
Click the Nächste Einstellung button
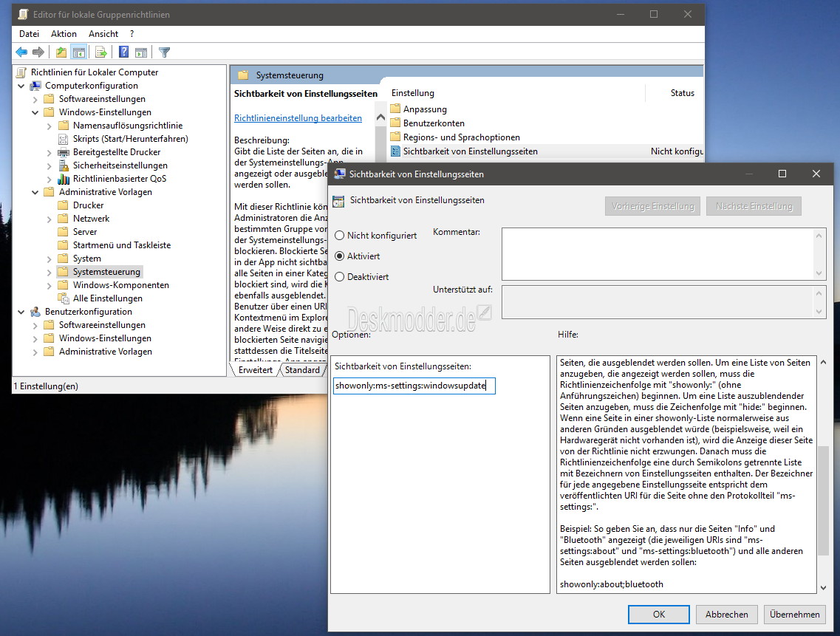coord(754,206)
